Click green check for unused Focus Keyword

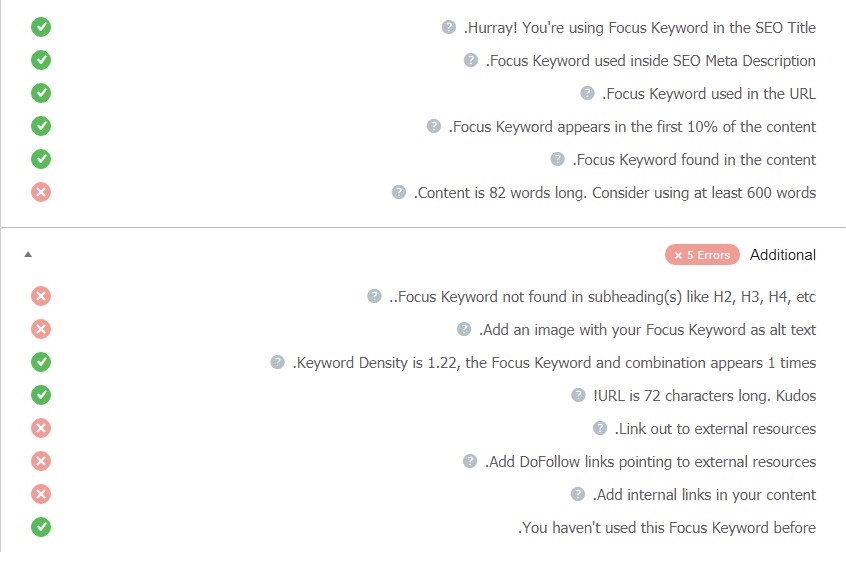pyautogui.click(x=41, y=527)
